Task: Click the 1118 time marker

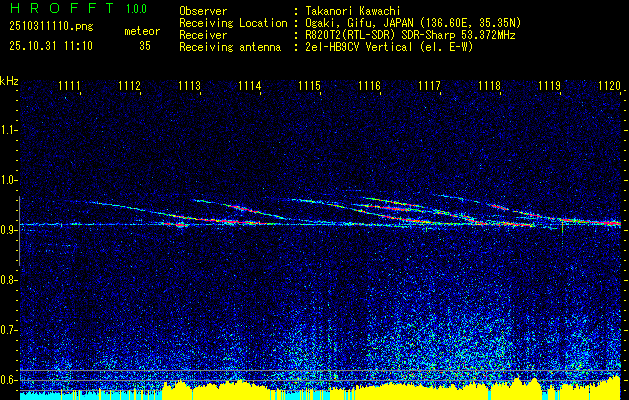Action: coord(489,85)
